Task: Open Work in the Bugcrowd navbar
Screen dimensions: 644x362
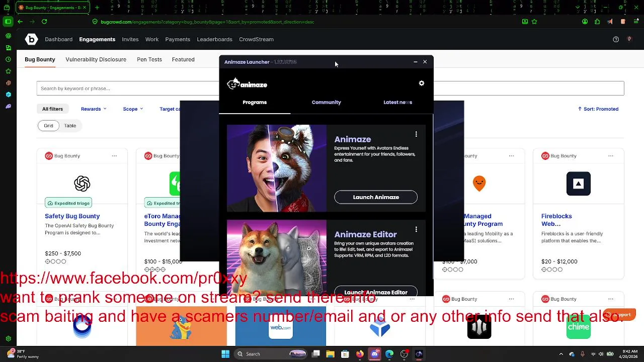Action: click(x=152, y=39)
